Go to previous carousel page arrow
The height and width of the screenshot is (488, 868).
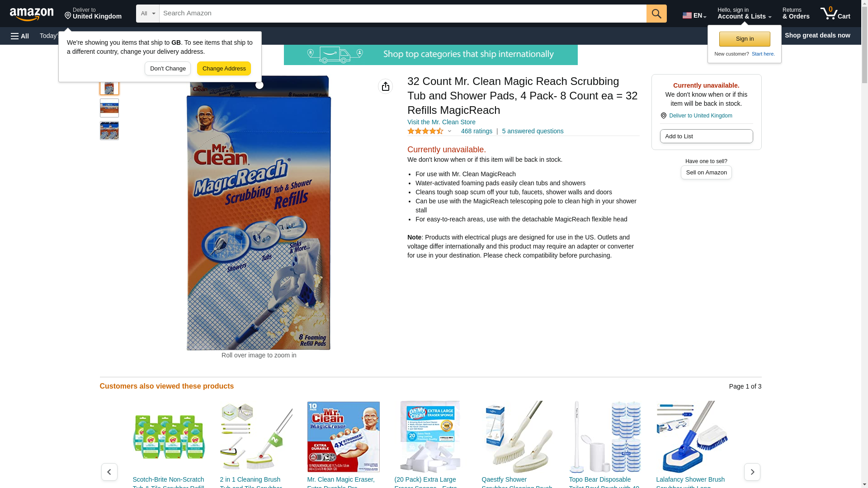click(109, 472)
